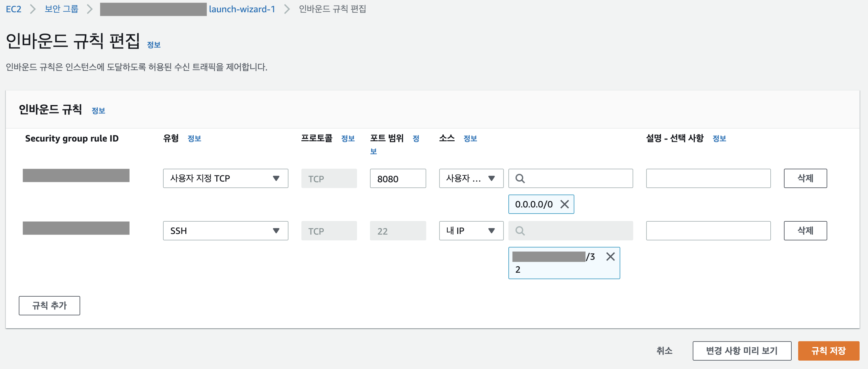Screen dimensions: 868x369
Task: Save rules with 규칙 저장 button
Action: pyautogui.click(x=828, y=351)
